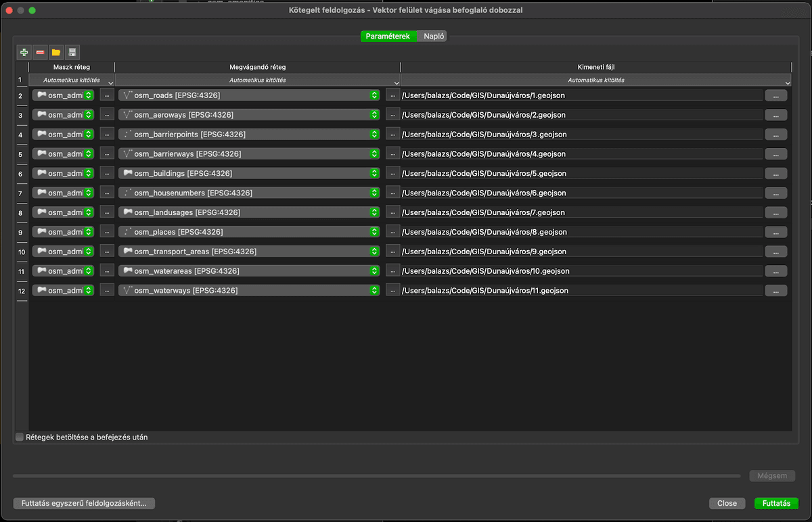Enable 'Rétegek betöltése a befejezés után' checkbox
The width and height of the screenshot is (812, 522).
click(20, 437)
